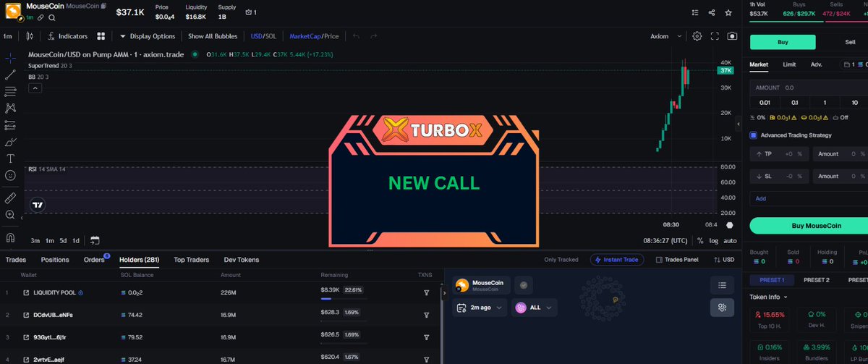Open the link icon under token name

tap(41, 17)
